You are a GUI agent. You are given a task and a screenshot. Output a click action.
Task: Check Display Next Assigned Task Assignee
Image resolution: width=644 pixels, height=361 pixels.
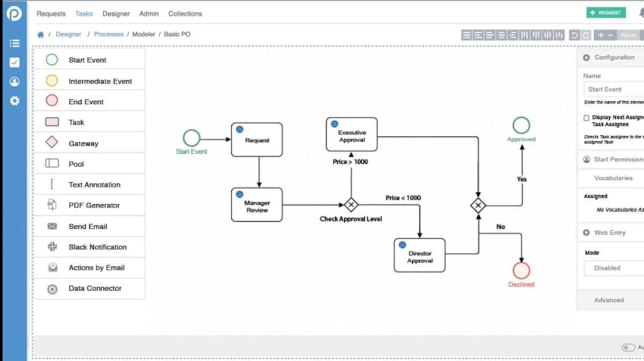[587, 118]
